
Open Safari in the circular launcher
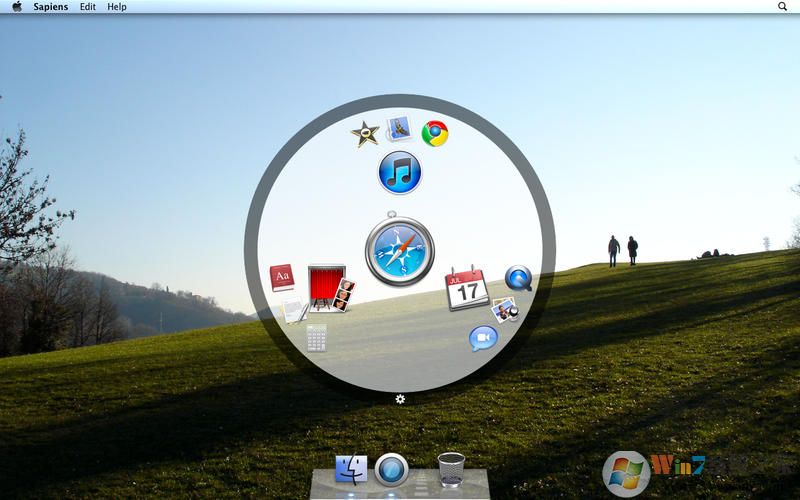(x=399, y=249)
